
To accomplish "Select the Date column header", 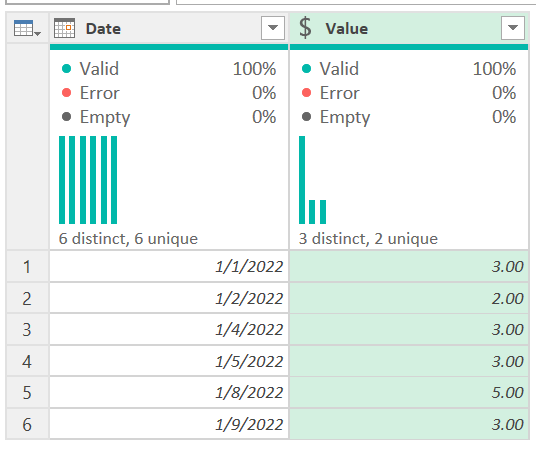I will [169, 28].
